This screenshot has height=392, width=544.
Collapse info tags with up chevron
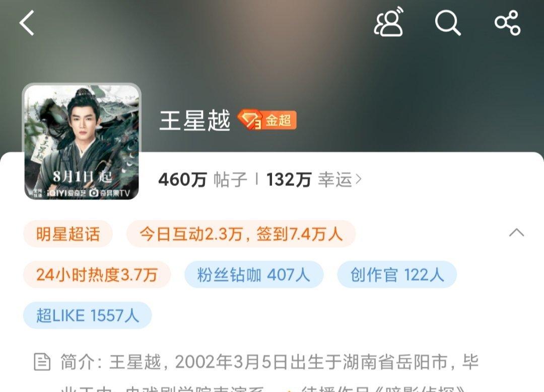click(x=516, y=232)
